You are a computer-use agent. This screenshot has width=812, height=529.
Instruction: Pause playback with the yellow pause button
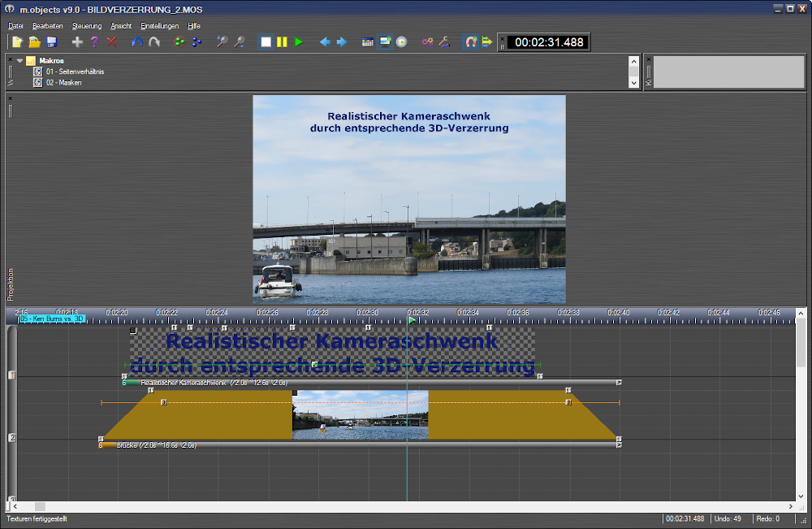click(x=282, y=41)
